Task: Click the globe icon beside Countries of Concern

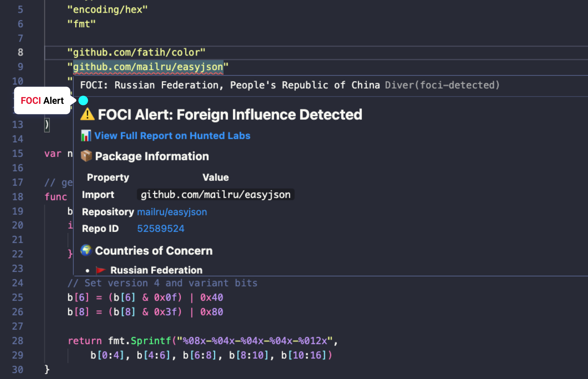Action: [x=86, y=250]
